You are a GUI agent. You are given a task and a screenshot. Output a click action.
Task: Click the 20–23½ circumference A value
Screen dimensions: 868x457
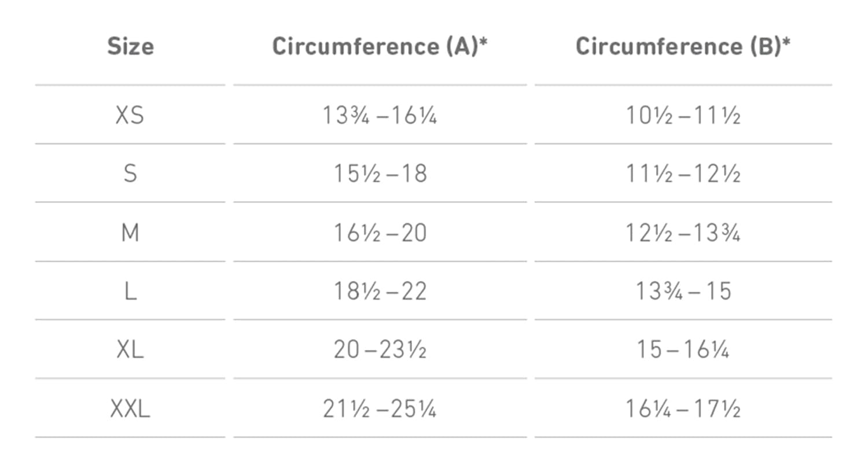pos(380,350)
